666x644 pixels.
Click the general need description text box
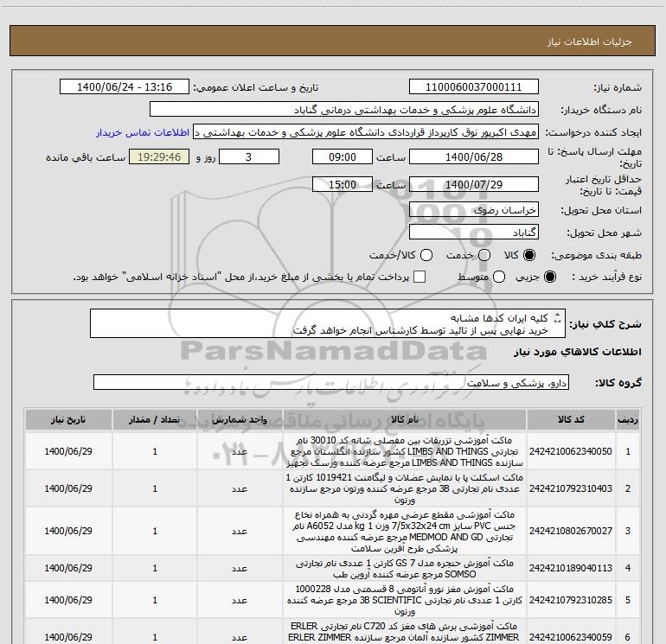[328, 323]
